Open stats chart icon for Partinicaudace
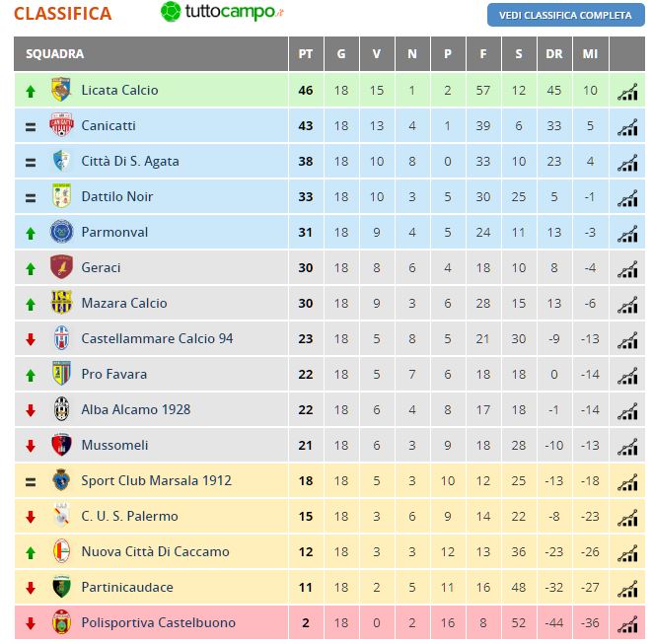The width and height of the screenshot is (653, 644). (627, 589)
